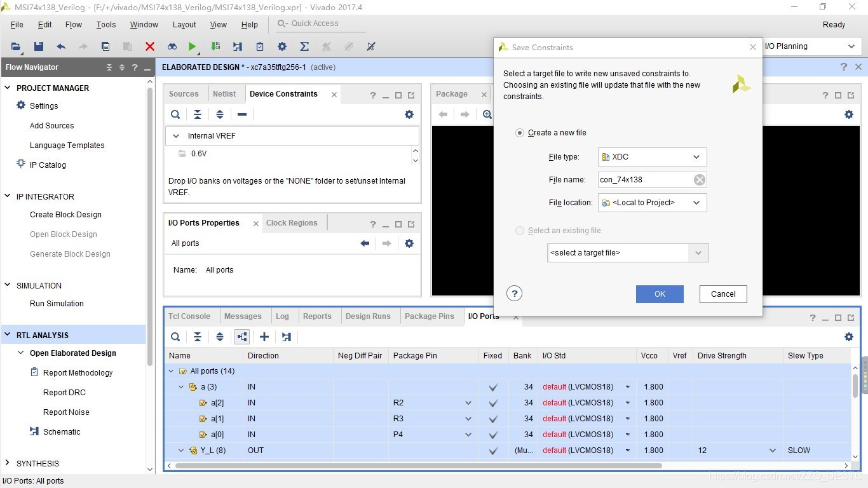Expand the SYNTHESIS section

pyautogui.click(x=8, y=463)
